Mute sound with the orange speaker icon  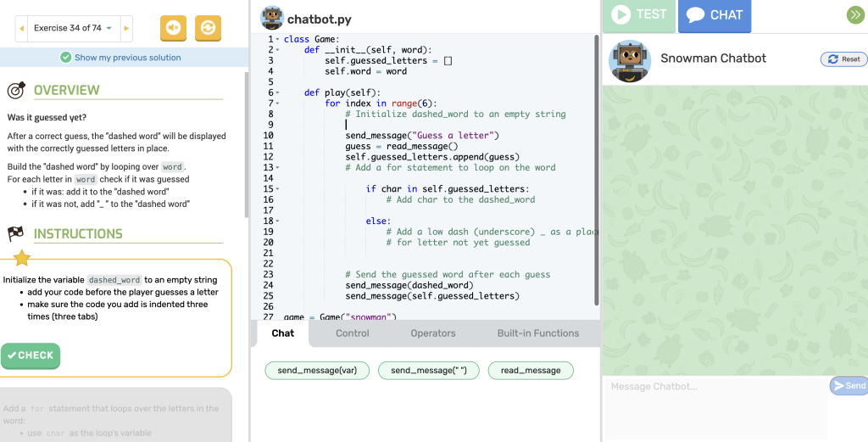point(173,28)
